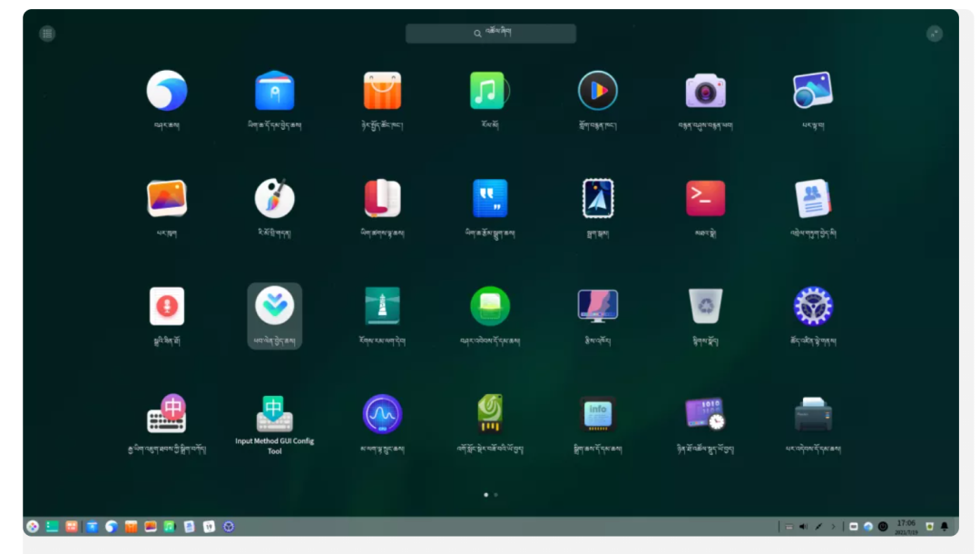Open the Calendar icon in dock
980x554 pixels.
(x=209, y=527)
